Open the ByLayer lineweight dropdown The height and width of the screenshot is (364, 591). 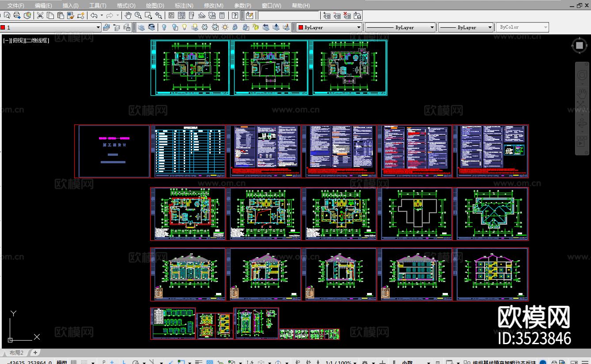(466, 27)
